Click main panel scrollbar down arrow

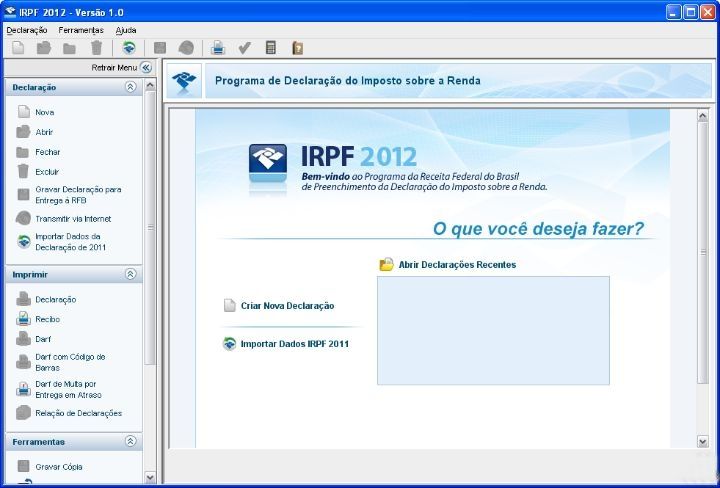(x=703, y=442)
